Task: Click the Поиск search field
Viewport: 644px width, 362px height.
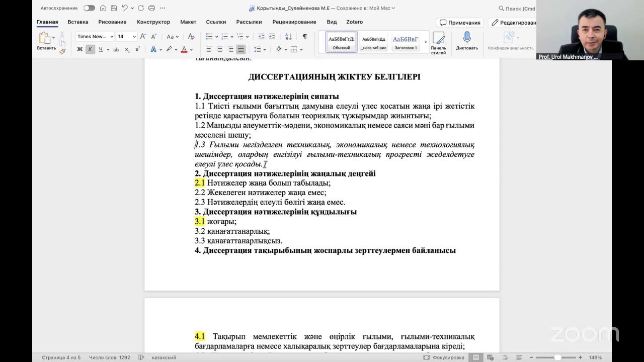Action: click(x=517, y=9)
